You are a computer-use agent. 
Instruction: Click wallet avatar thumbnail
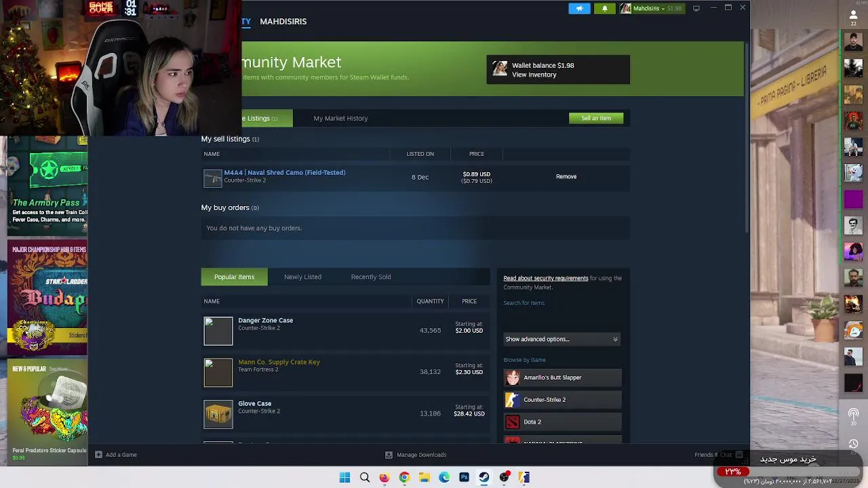click(500, 69)
